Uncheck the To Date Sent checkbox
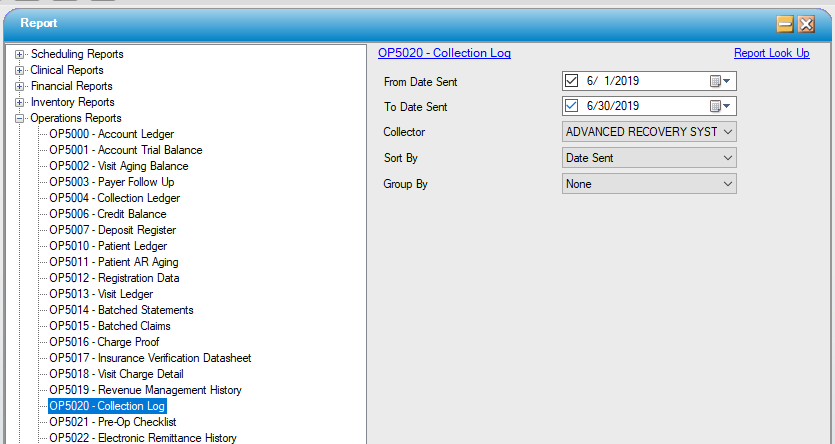835x444 pixels. (572, 106)
